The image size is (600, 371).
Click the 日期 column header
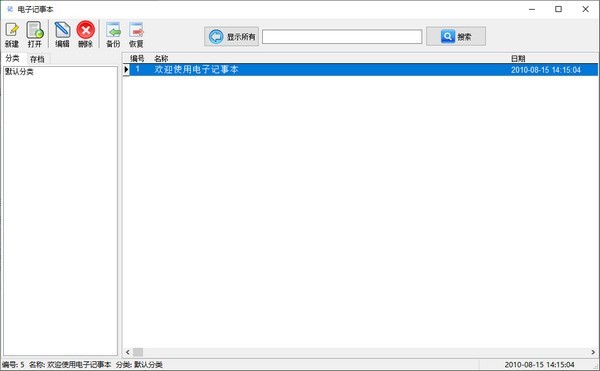pyautogui.click(x=518, y=59)
